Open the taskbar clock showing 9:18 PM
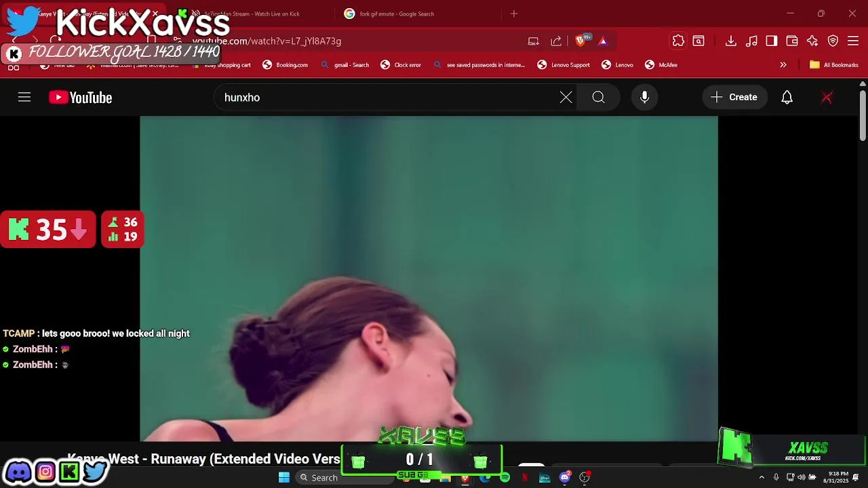The height and width of the screenshot is (488, 868). coord(836,477)
